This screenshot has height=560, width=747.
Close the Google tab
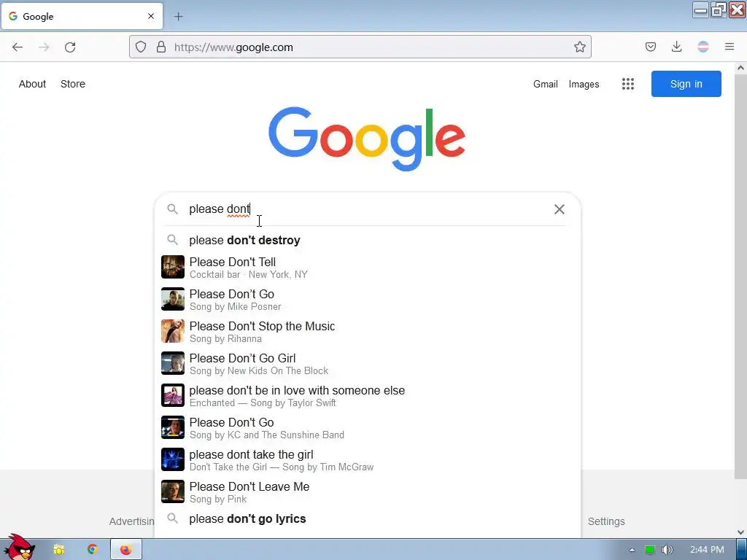(151, 16)
